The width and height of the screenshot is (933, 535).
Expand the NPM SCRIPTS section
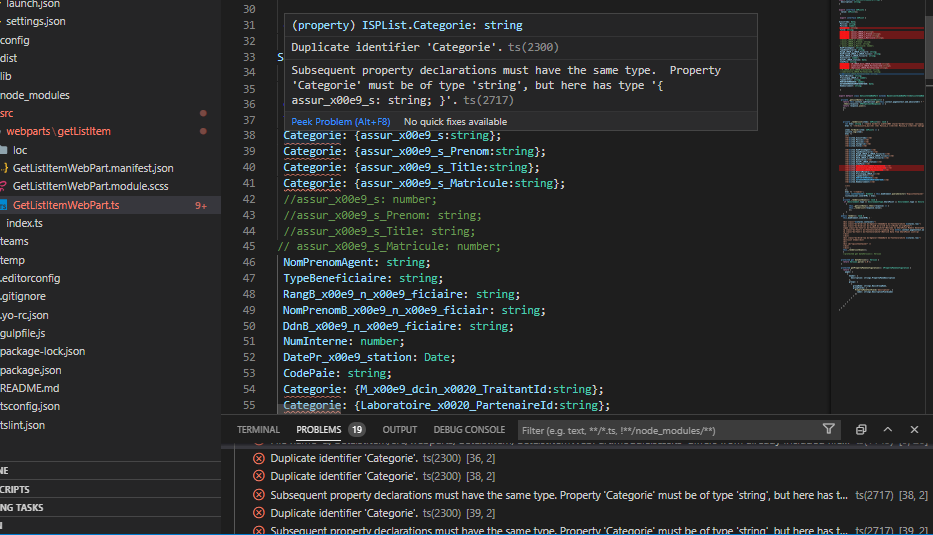tap(15, 489)
